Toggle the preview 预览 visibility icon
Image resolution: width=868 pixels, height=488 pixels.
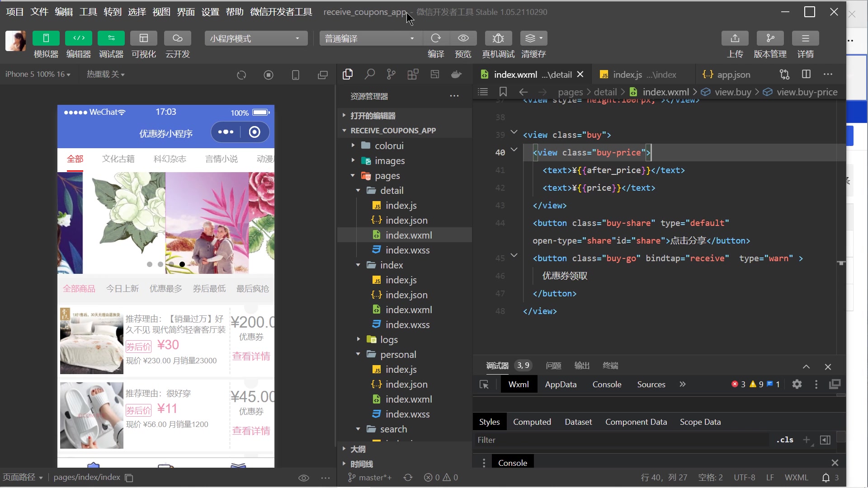click(464, 38)
